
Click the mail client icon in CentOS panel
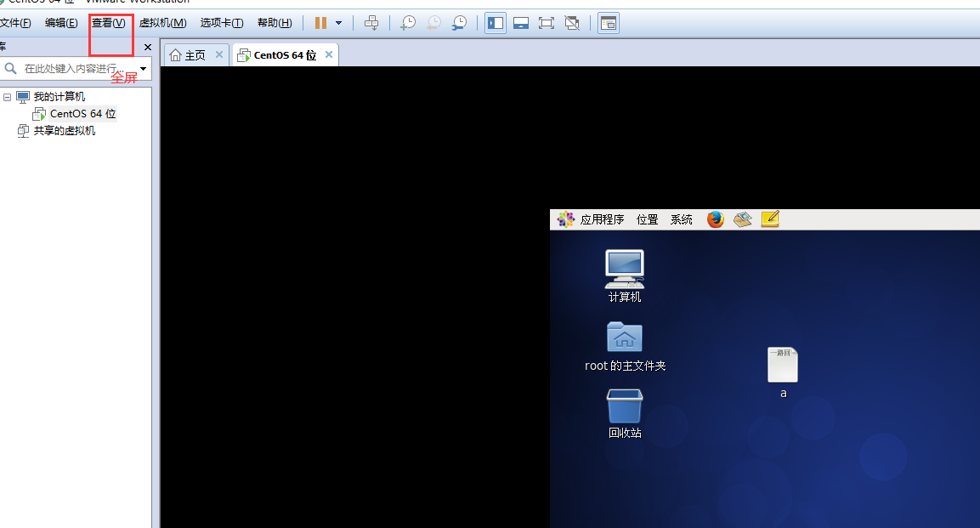(743, 219)
